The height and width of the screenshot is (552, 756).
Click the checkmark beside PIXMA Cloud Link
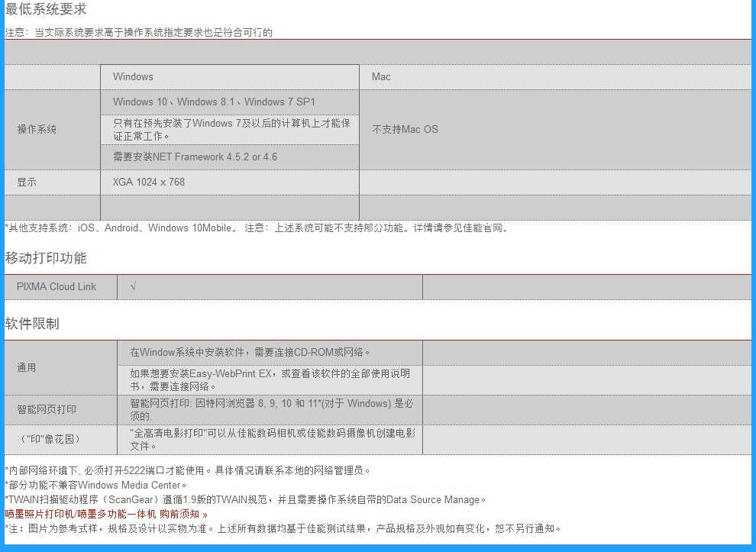134,286
